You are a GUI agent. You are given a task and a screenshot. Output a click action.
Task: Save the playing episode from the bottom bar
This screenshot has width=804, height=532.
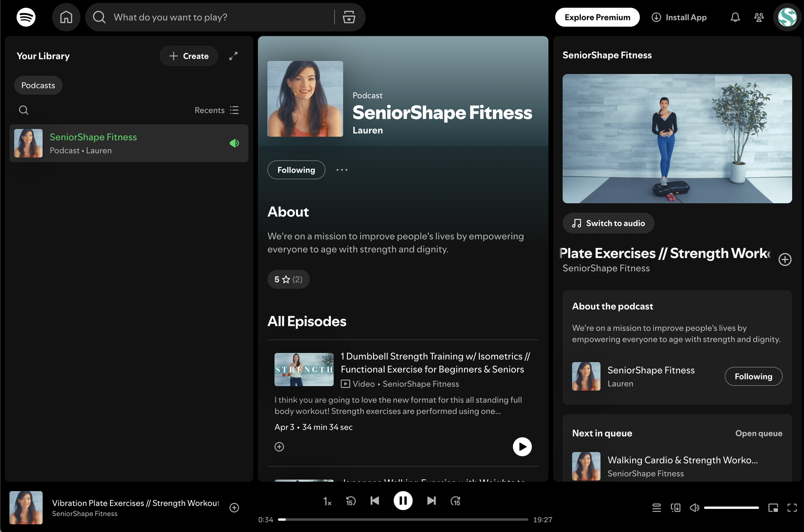coord(234,508)
